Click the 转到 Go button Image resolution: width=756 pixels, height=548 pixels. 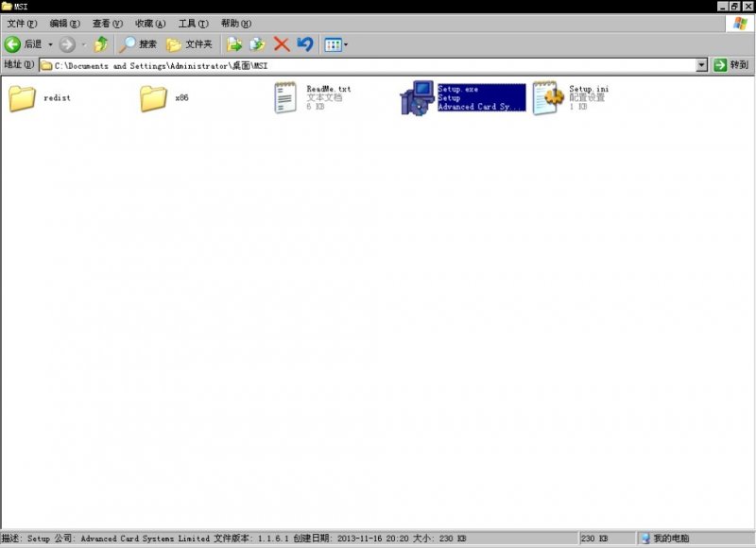[730, 65]
